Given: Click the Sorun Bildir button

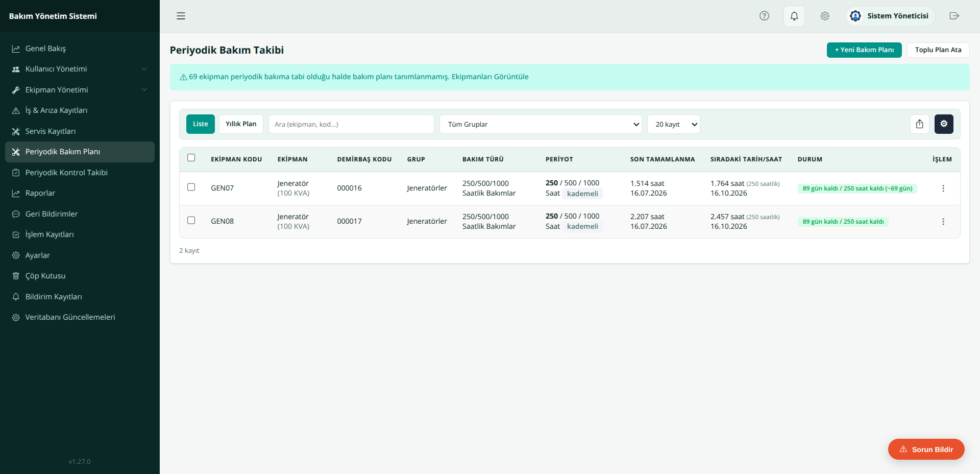Looking at the screenshot, I should pyautogui.click(x=926, y=449).
